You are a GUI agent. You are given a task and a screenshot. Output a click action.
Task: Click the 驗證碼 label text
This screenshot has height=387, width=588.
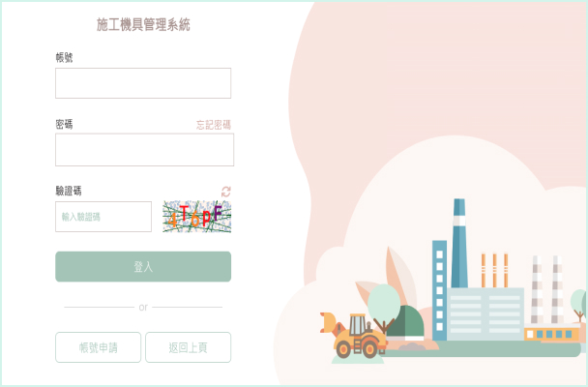pyautogui.click(x=69, y=191)
